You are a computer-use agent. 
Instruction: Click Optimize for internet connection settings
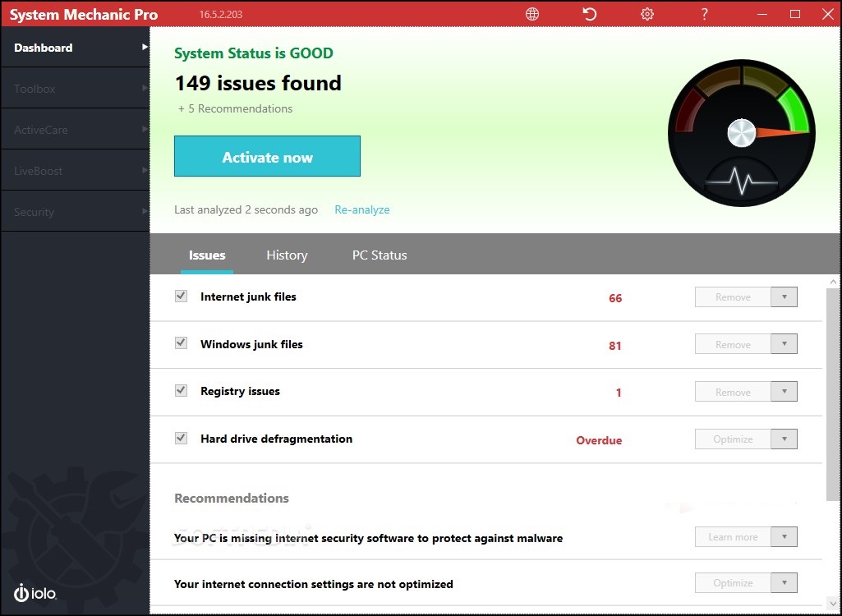(733, 582)
